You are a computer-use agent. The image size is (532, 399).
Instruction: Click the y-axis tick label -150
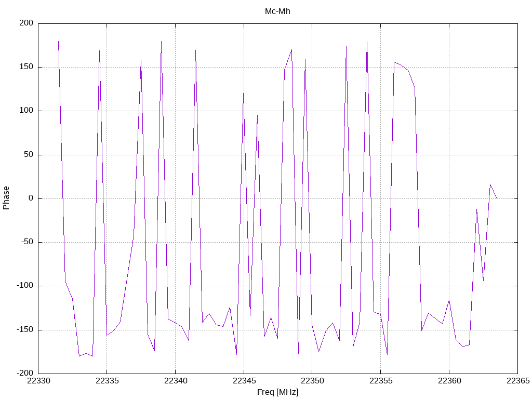coord(25,329)
